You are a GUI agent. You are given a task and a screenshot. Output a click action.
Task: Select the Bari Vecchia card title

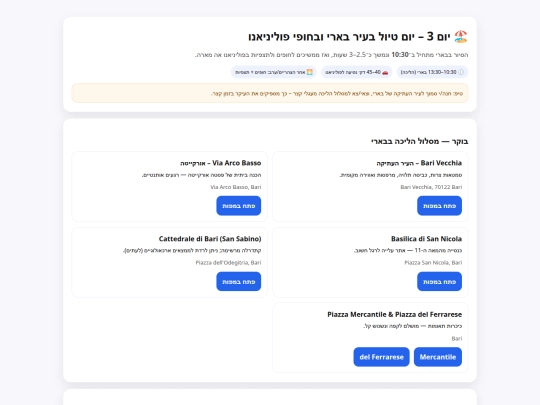[419, 163]
